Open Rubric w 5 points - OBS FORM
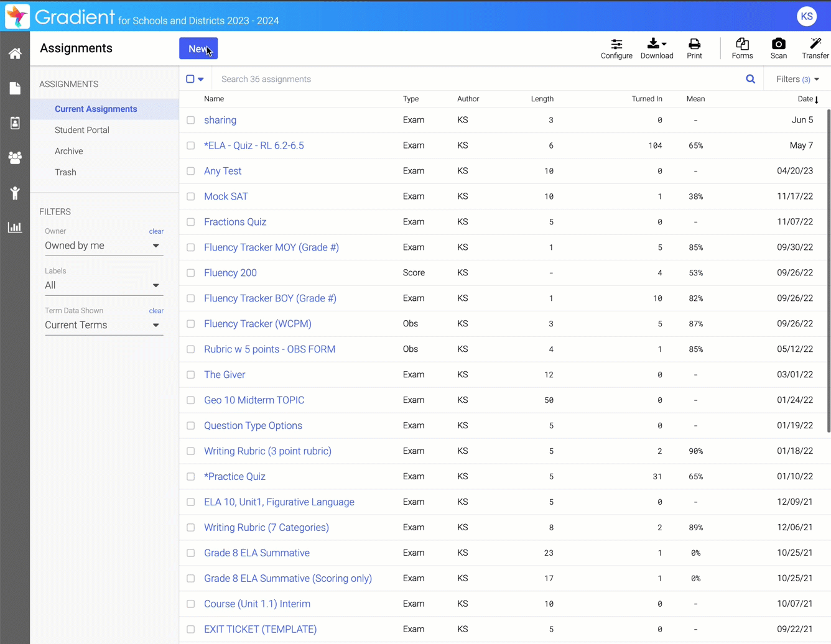Viewport: 831px width, 644px height. point(269,349)
